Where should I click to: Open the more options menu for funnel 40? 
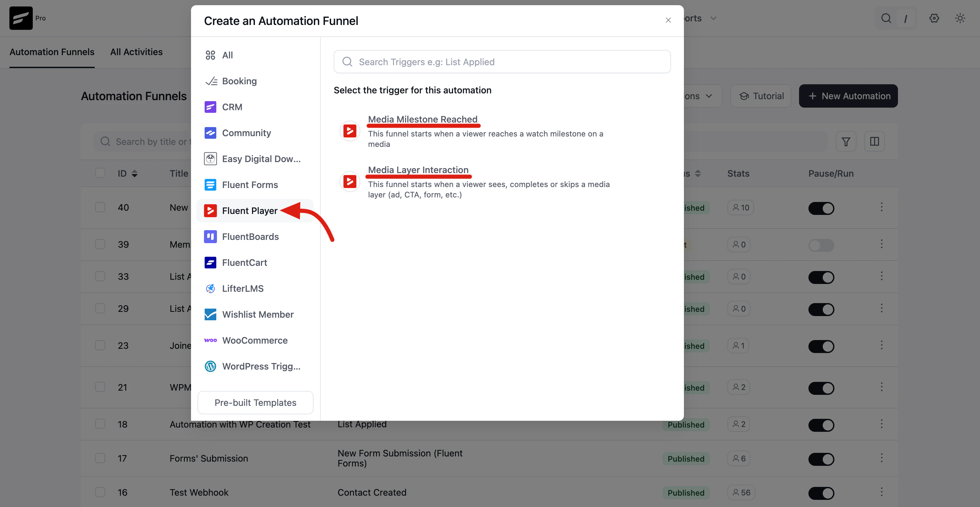[x=881, y=207]
